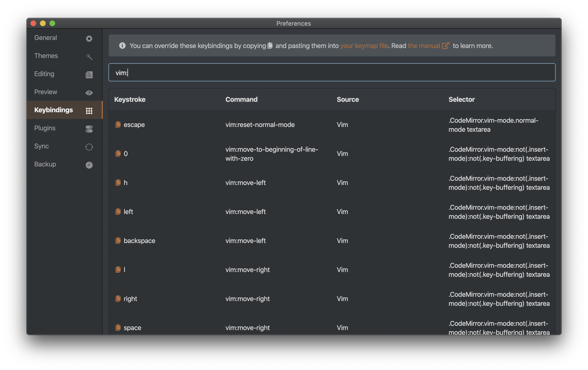Click the General gear icon in the sidebar
Image resolution: width=588 pixels, height=370 pixels.
click(89, 39)
